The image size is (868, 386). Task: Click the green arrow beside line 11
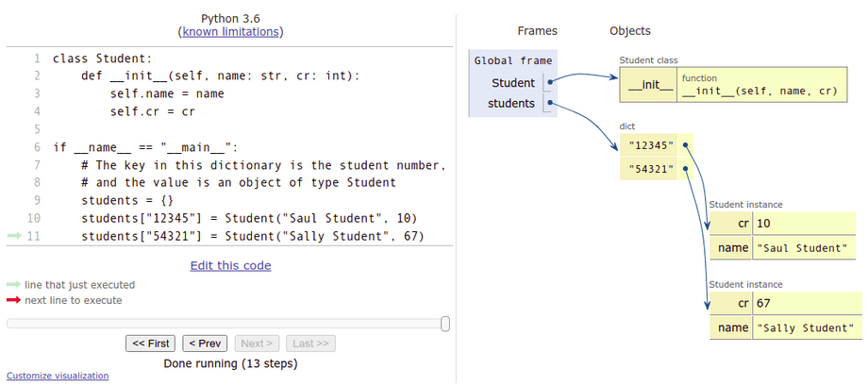coord(13,236)
